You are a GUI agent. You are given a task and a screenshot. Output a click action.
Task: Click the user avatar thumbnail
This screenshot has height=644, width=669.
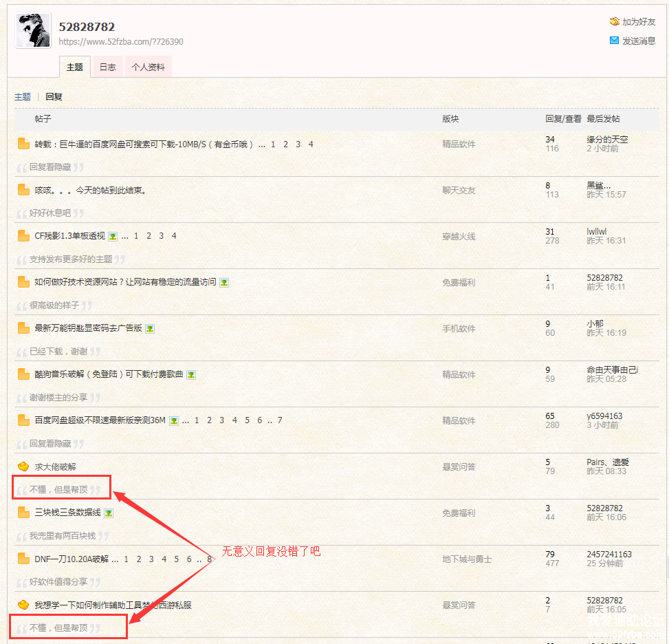pos(33,31)
